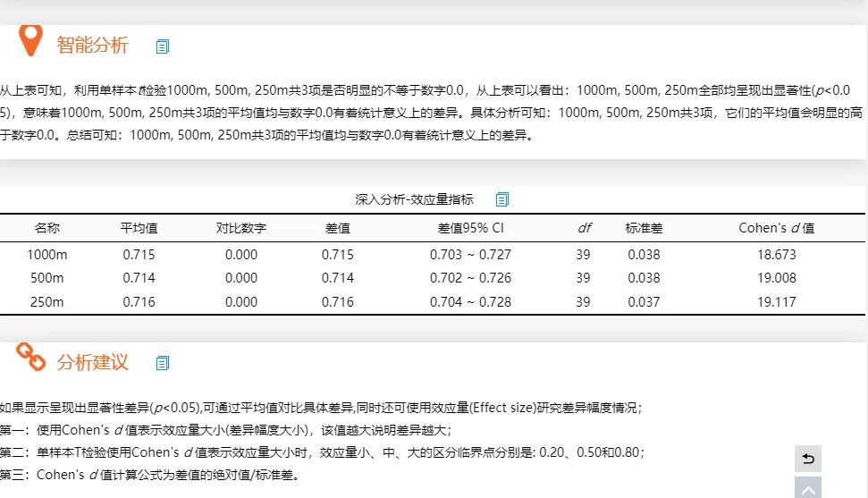Select the 1000m row name cell
This screenshot has width=868, height=498.
point(47,255)
